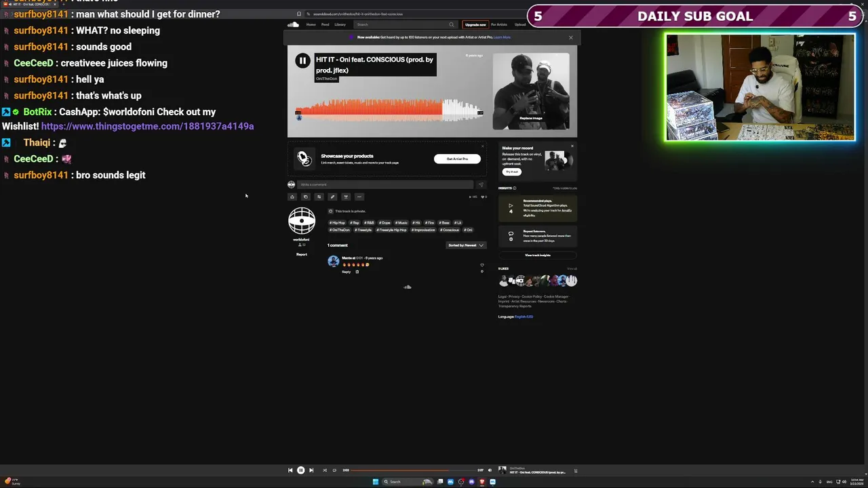
Task: Close the Showcase your products card
Action: point(483,146)
